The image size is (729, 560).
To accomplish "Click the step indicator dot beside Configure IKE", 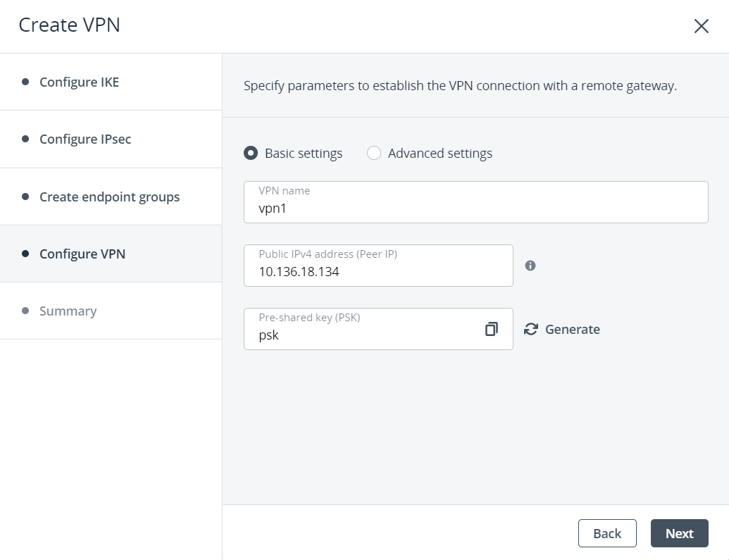I will click(25, 82).
